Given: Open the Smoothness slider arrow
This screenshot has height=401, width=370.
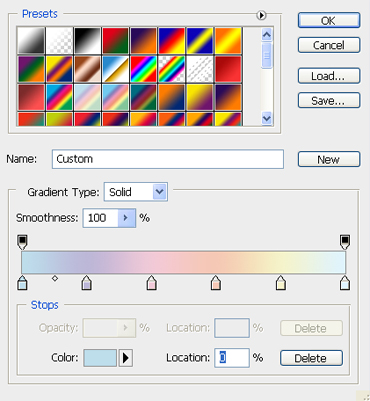Looking at the screenshot, I should (x=126, y=218).
